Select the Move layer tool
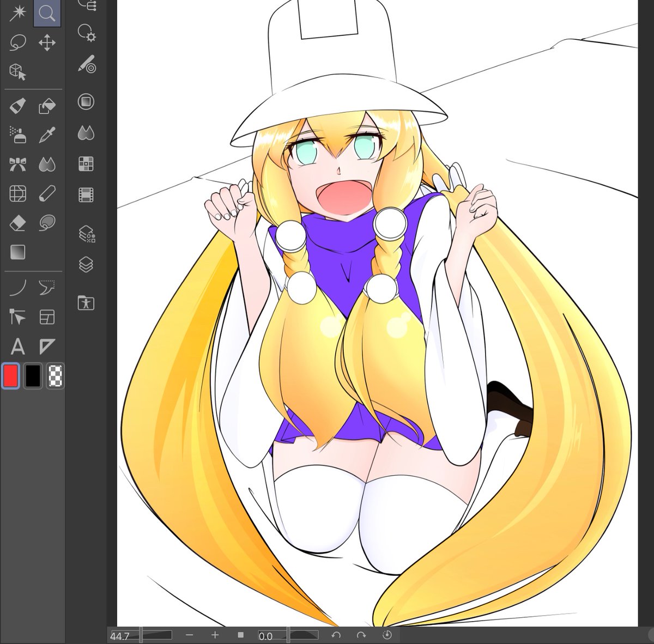Image resolution: width=654 pixels, height=644 pixels. click(x=47, y=42)
